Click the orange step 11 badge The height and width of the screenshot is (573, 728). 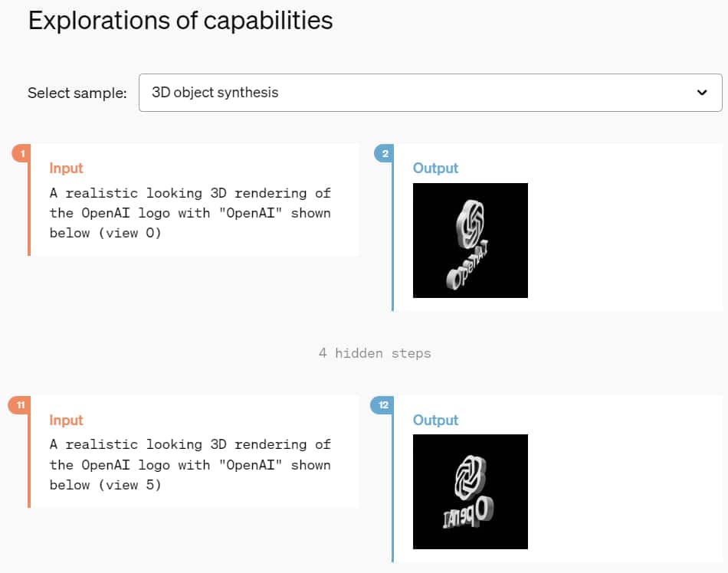tap(18, 405)
